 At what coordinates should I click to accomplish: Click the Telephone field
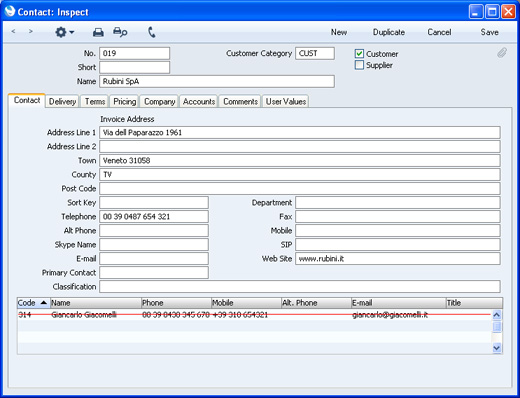click(154, 216)
